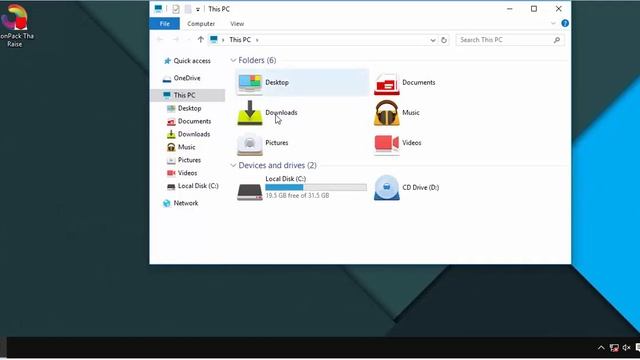Click the OneDrive cloud icon in sidebar

[x=167, y=78]
